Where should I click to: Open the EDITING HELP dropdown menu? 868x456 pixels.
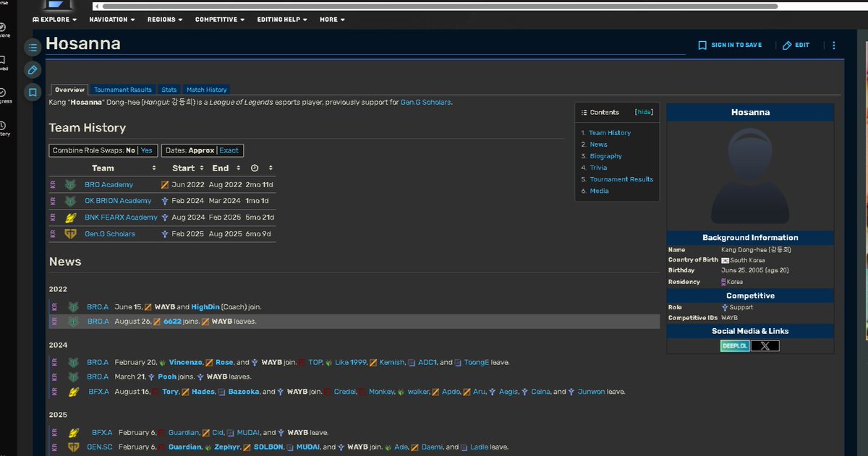(x=282, y=20)
